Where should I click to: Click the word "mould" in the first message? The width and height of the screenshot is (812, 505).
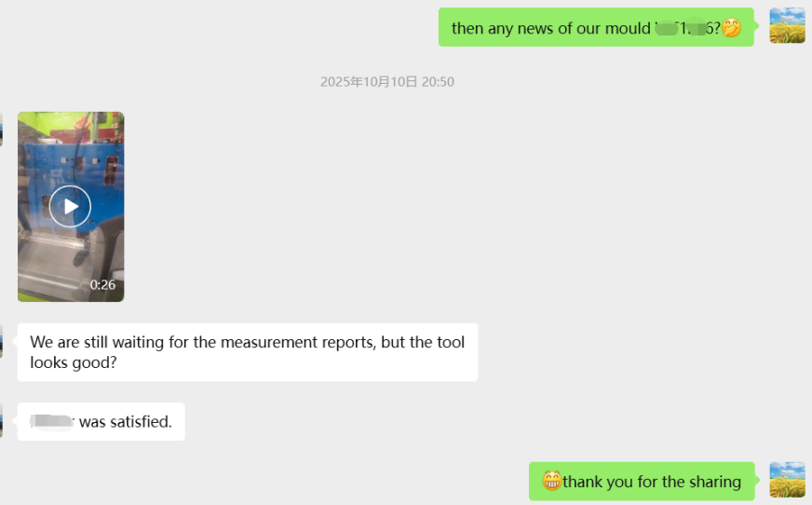coord(626,28)
